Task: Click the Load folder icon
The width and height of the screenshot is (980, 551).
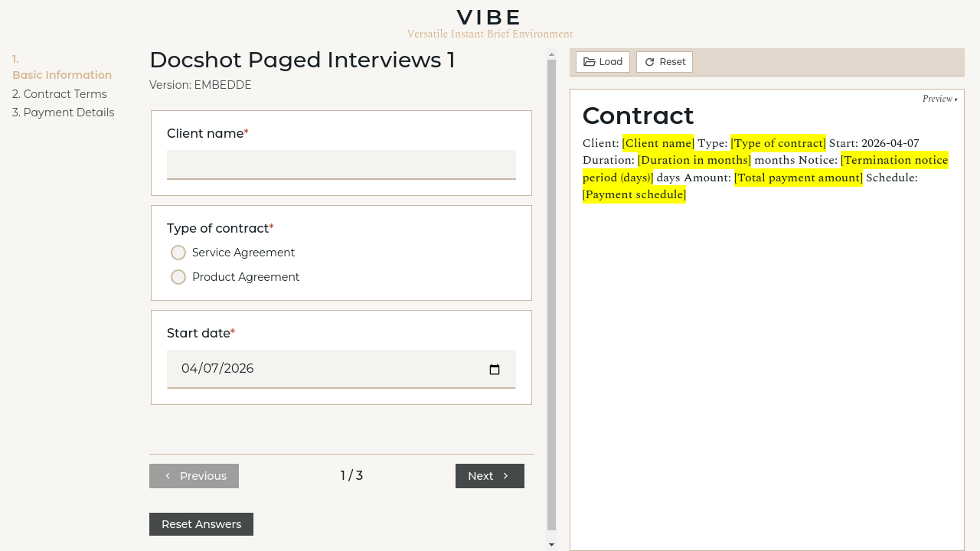Action: (x=590, y=62)
